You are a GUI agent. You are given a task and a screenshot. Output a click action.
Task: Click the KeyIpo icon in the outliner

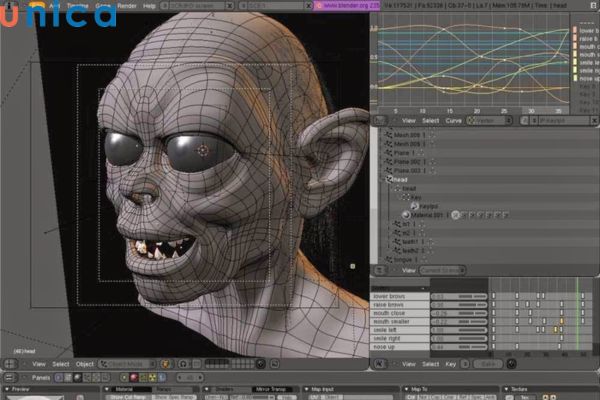414,206
